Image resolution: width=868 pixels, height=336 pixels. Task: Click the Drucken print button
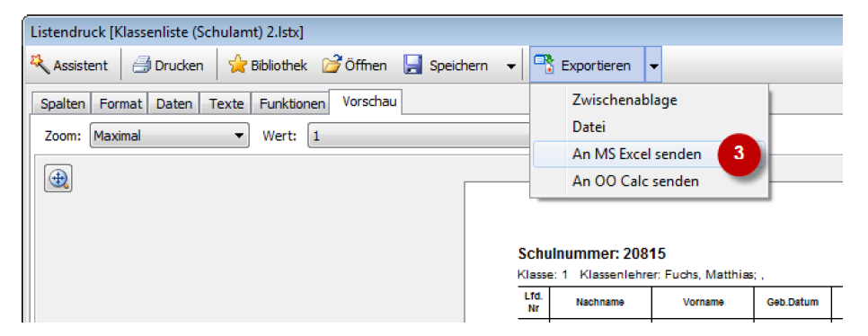(x=168, y=66)
